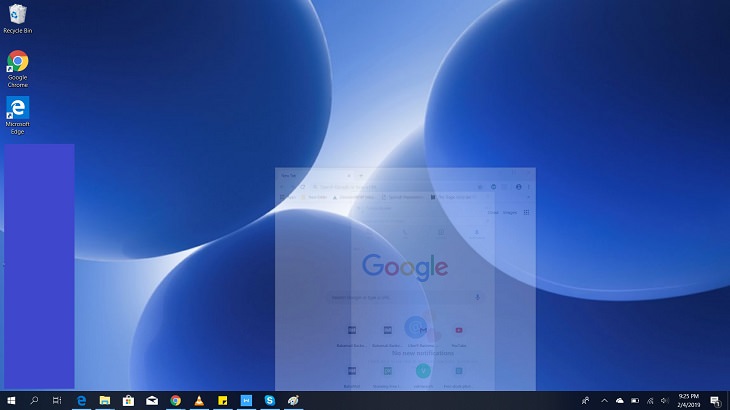Open Task View from the taskbar
730x410 pixels.
(57, 400)
